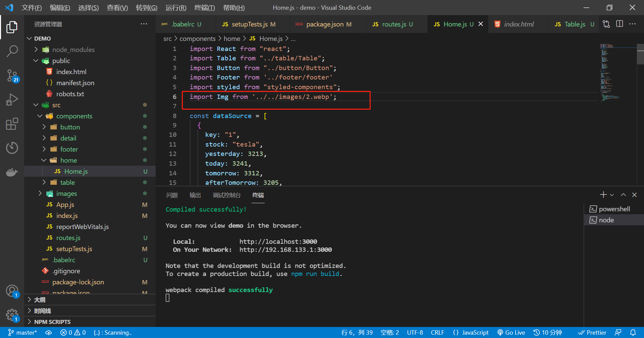Open the Docker view in activity bar
The width and height of the screenshot is (644, 338).
tap(12, 172)
